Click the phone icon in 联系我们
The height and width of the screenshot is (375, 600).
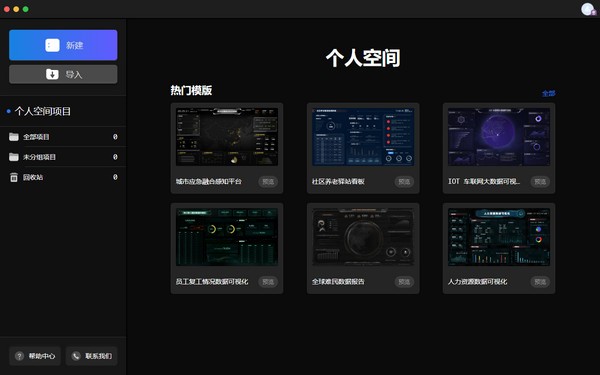[x=76, y=356]
